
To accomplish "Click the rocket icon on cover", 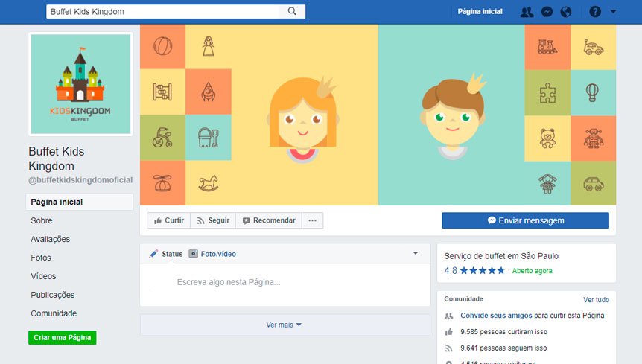I will tap(209, 92).
